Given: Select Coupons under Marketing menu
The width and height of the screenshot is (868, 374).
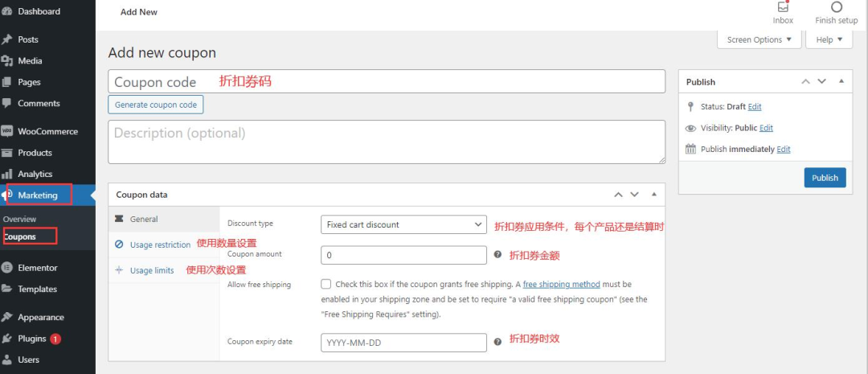Looking at the screenshot, I should pyautogui.click(x=20, y=236).
